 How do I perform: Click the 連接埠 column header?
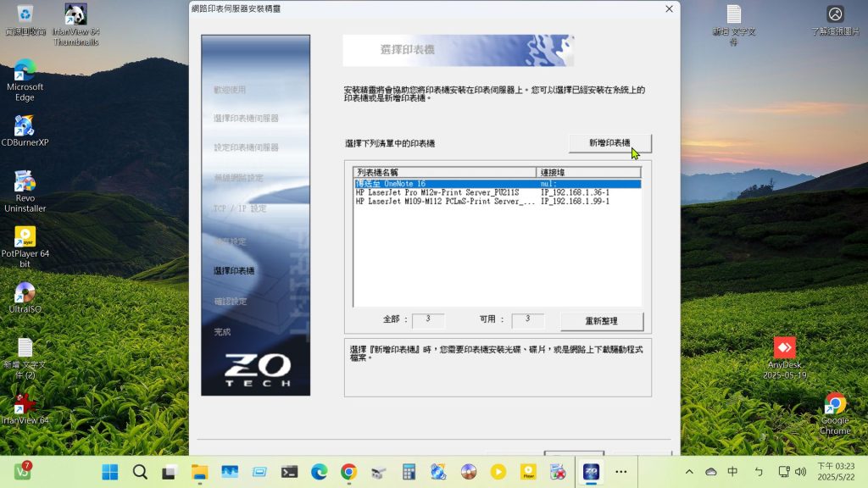coord(588,173)
